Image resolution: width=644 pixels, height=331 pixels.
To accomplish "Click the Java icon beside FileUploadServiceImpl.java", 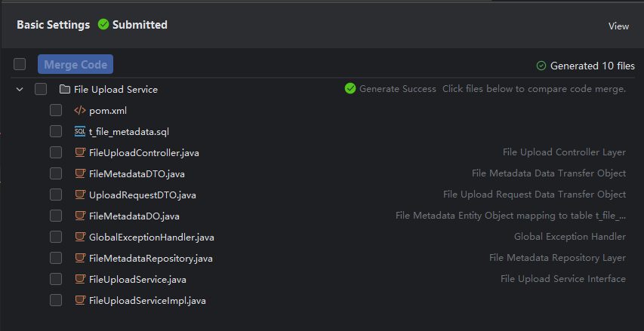I will click(80, 300).
